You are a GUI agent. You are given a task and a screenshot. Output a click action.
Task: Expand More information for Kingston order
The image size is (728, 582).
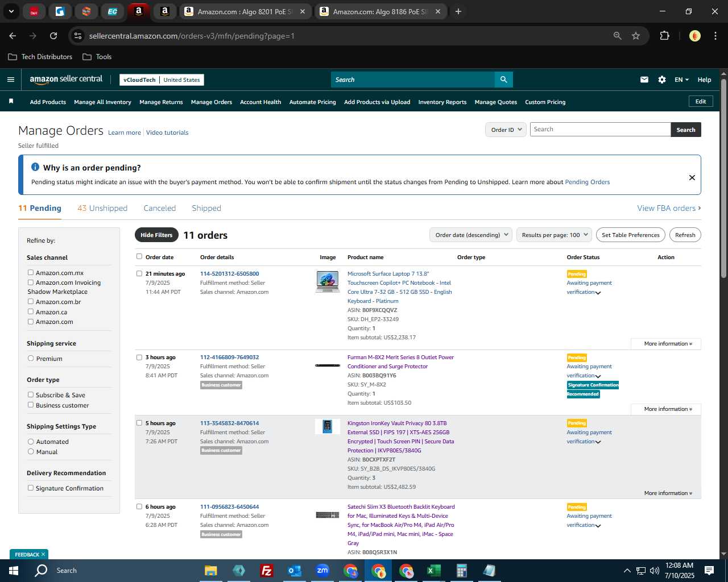pos(668,493)
